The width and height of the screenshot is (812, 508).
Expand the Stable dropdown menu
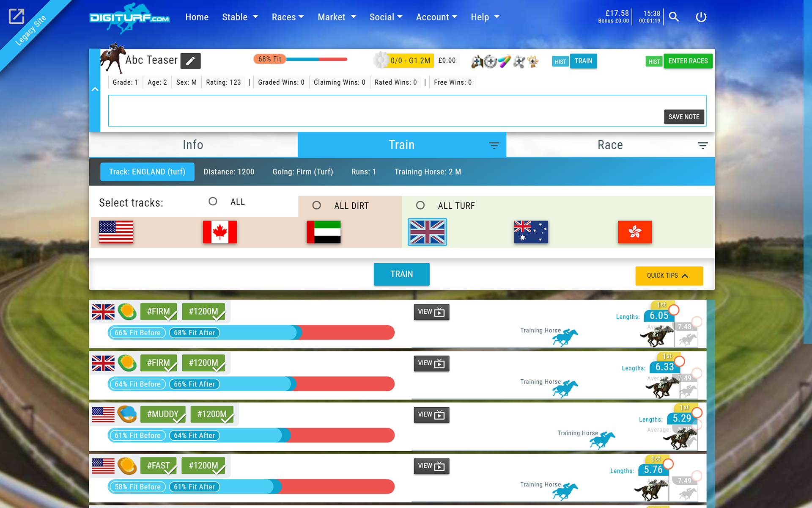tap(240, 17)
